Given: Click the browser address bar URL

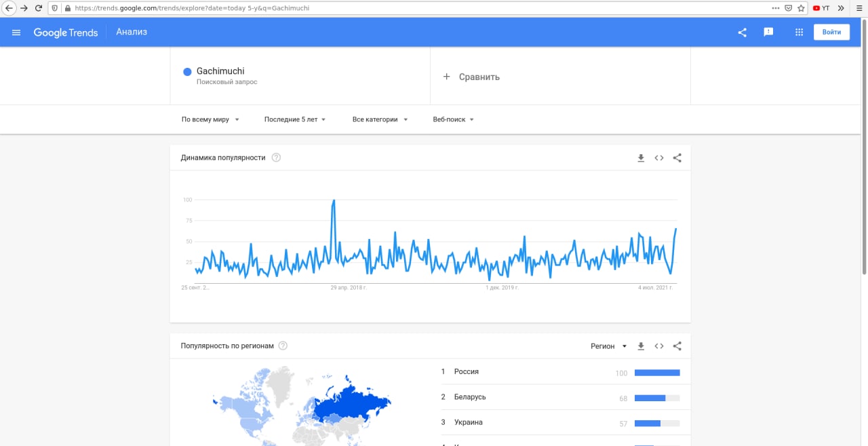Looking at the screenshot, I should pos(192,8).
